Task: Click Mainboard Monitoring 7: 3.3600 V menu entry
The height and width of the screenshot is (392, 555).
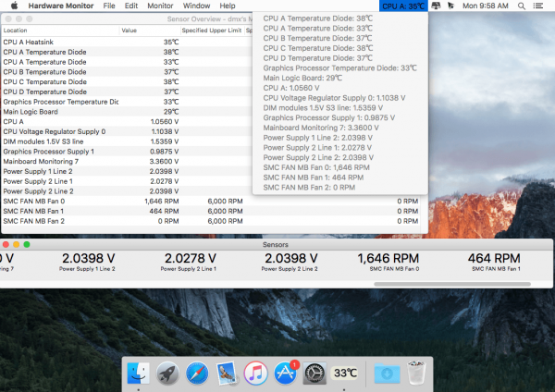Action: 339,128
